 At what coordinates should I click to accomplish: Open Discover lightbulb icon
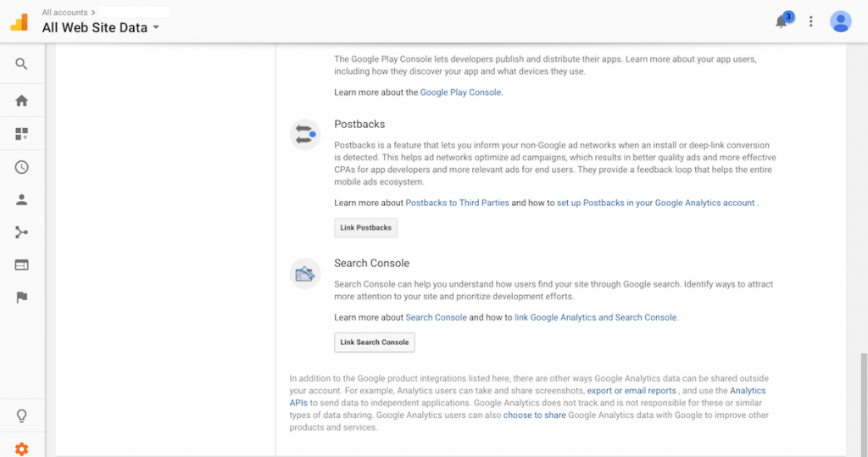[x=21, y=415]
